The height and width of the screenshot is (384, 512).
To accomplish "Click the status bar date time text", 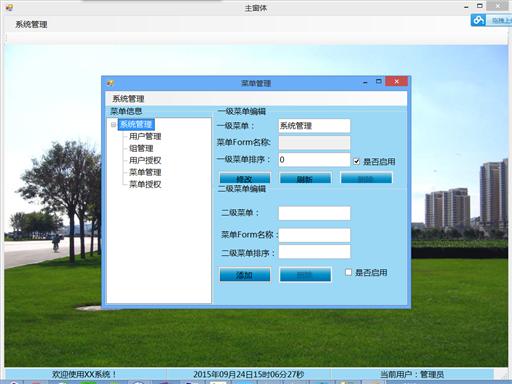I will [249, 374].
